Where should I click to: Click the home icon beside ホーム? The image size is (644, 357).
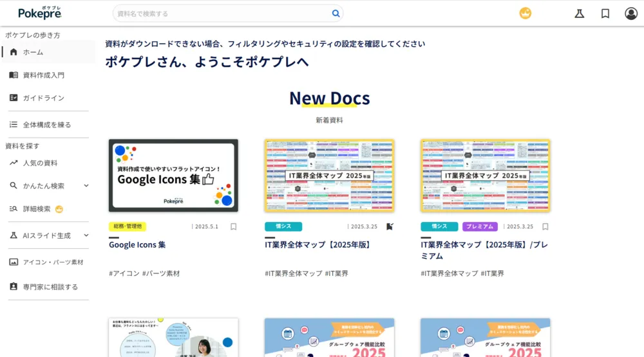[x=14, y=52]
